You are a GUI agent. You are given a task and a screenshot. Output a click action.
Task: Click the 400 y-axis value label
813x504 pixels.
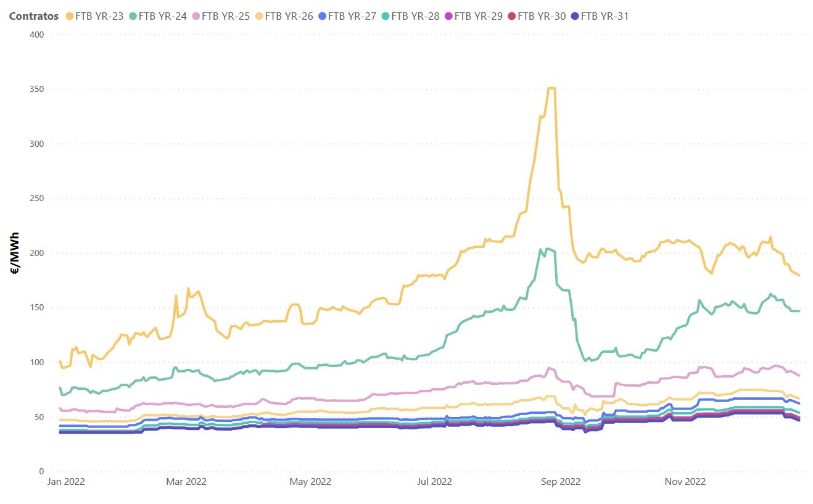tap(36, 35)
